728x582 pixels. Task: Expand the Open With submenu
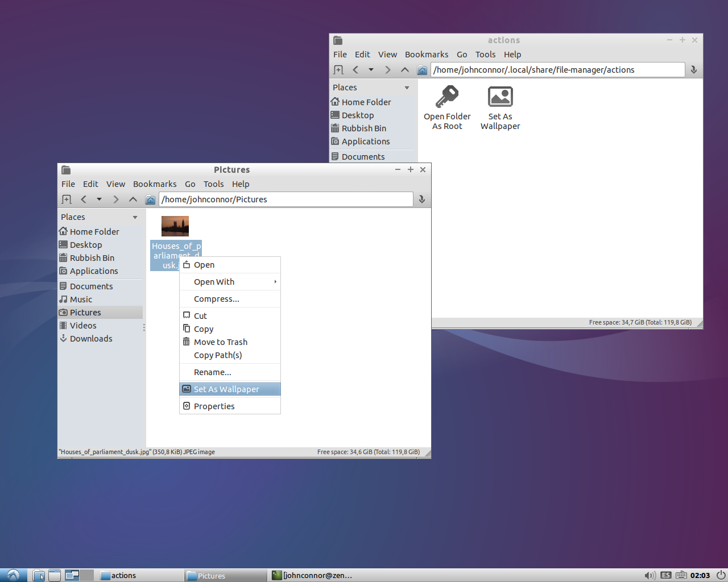pos(230,282)
